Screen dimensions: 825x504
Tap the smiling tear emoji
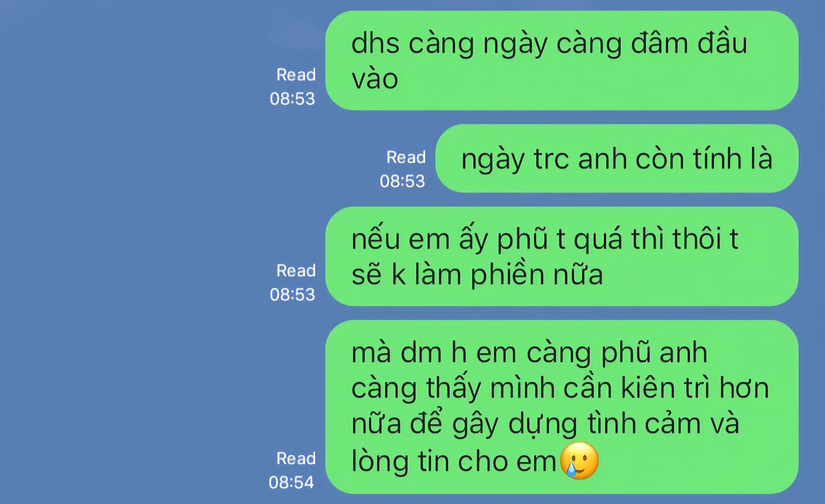(580, 461)
